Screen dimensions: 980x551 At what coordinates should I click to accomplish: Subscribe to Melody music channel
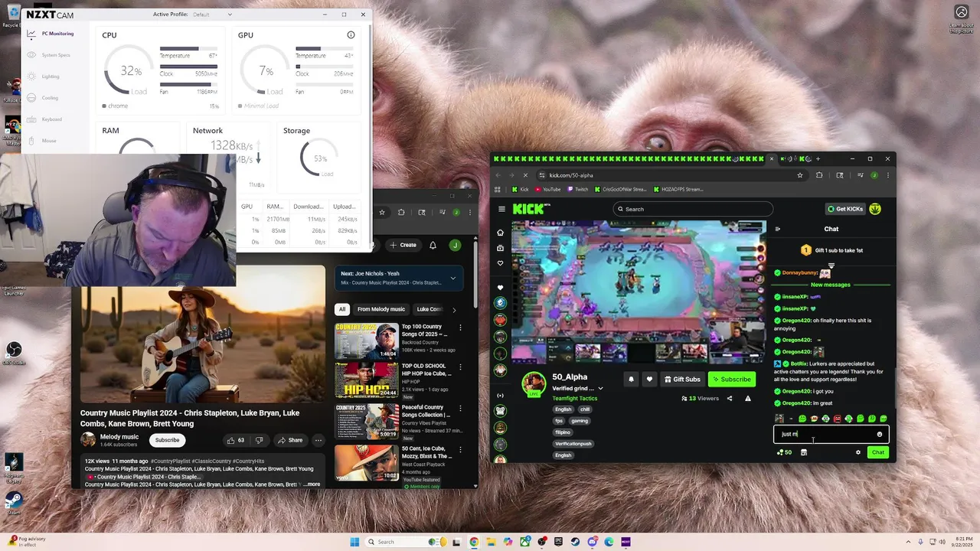point(167,440)
